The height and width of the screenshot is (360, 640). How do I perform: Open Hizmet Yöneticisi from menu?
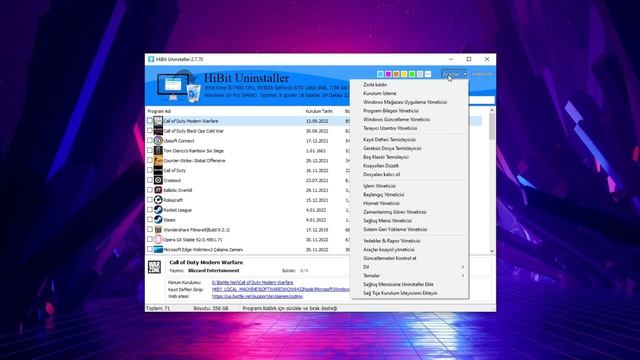(x=409, y=203)
